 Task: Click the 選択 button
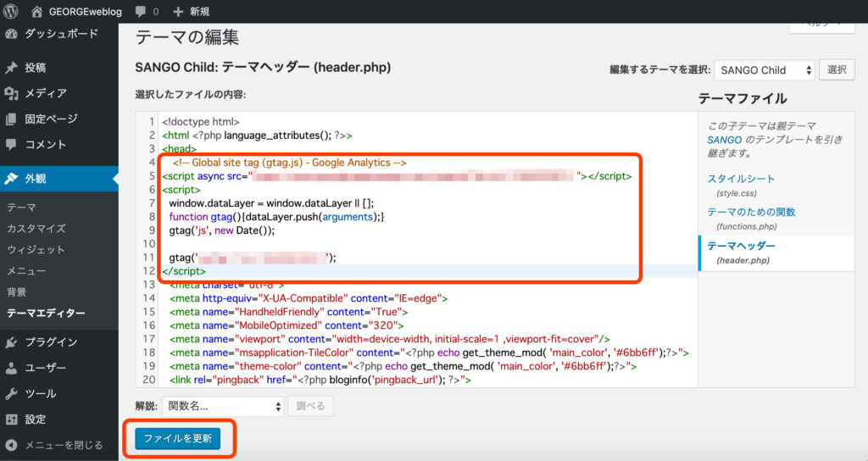[x=837, y=69]
